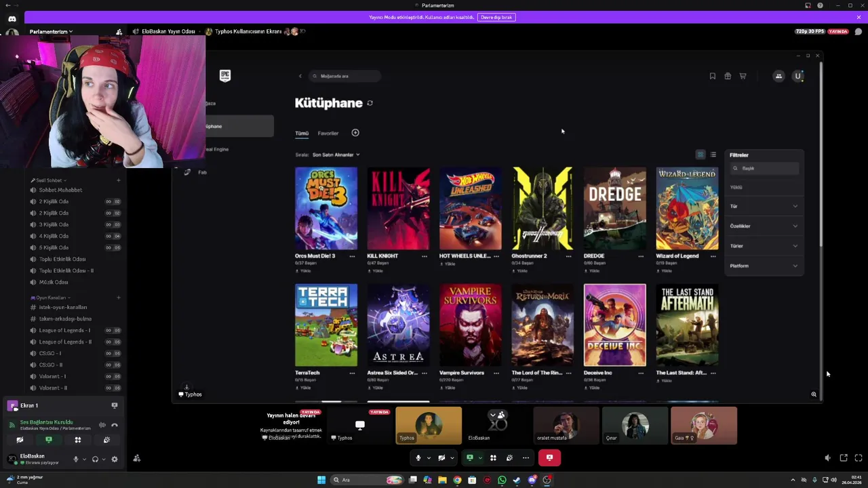This screenshot has width=868, height=488.
Task: Click the library refresh icon beside Kütüphane
Action: (370, 103)
